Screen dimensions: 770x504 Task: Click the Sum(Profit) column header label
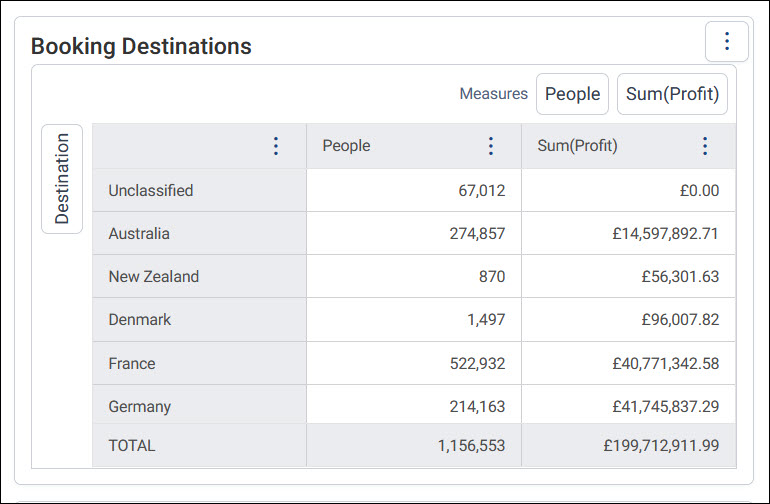(577, 146)
